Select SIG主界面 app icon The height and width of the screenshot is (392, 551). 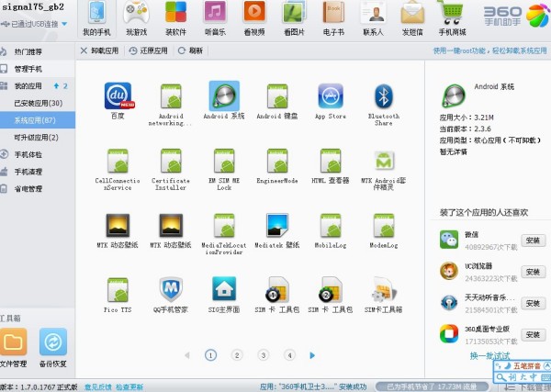click(x=224, y=289)
